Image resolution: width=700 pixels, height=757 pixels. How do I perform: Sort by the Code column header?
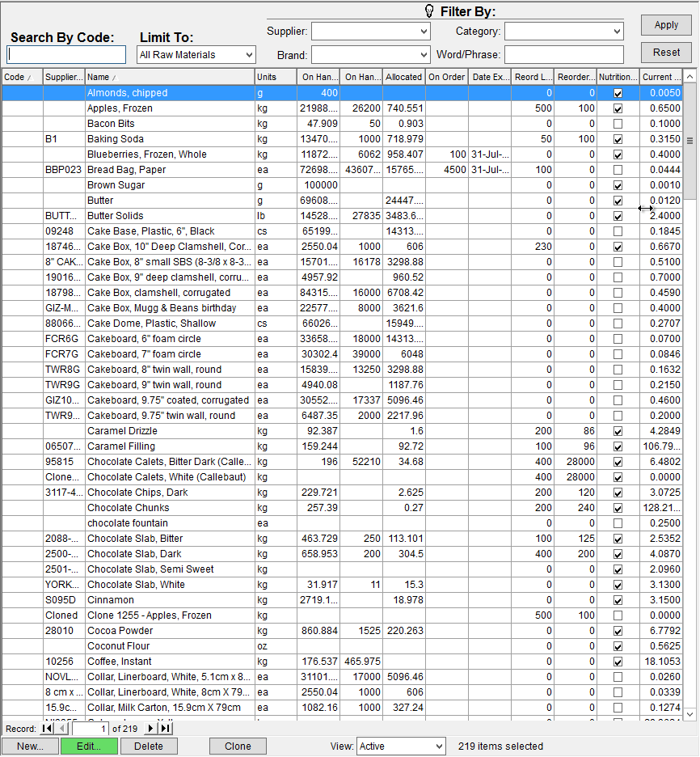(x=22, y=78)
